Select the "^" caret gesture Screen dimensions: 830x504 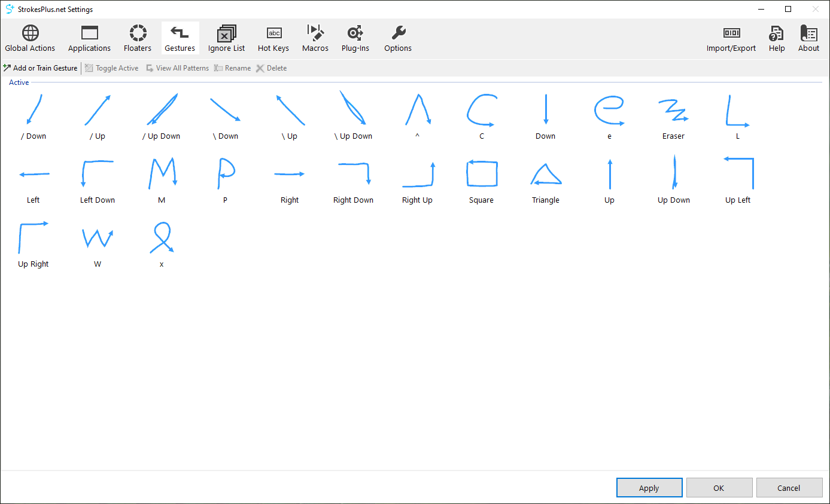[418, 116]
